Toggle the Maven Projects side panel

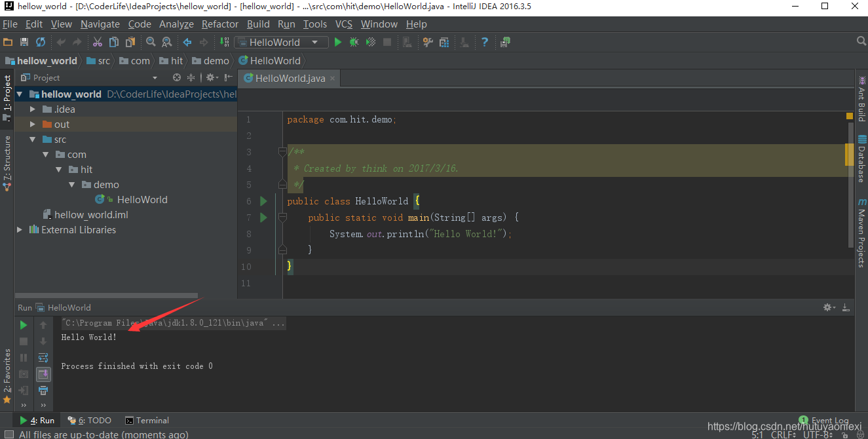click(x=861, y=234)
